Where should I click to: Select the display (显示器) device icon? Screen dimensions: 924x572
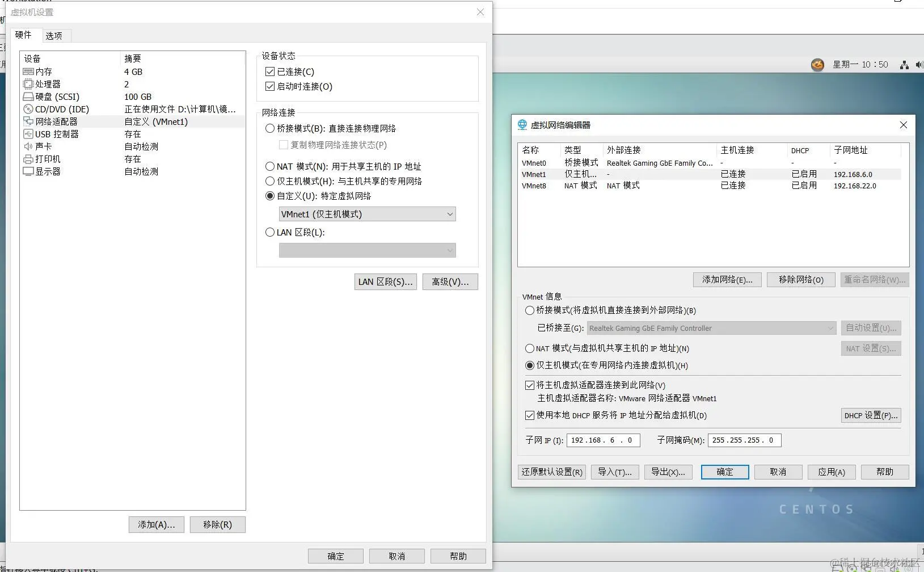[x=28, y=171]
